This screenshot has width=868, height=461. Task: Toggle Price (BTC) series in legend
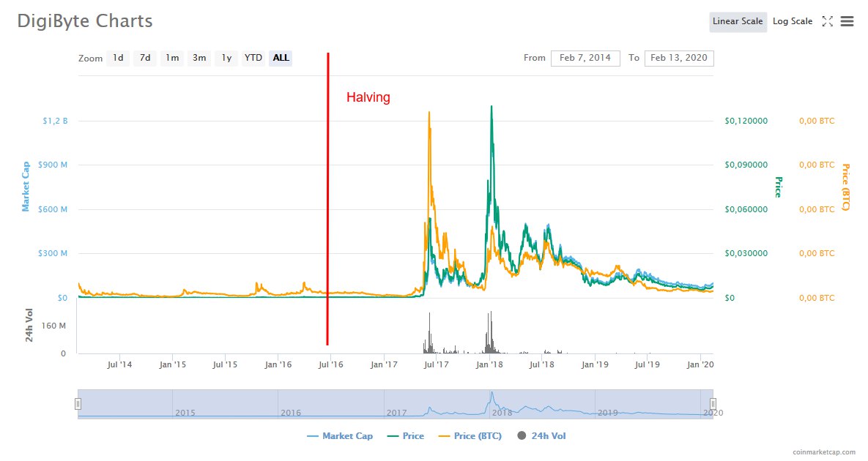click(470, 436)
